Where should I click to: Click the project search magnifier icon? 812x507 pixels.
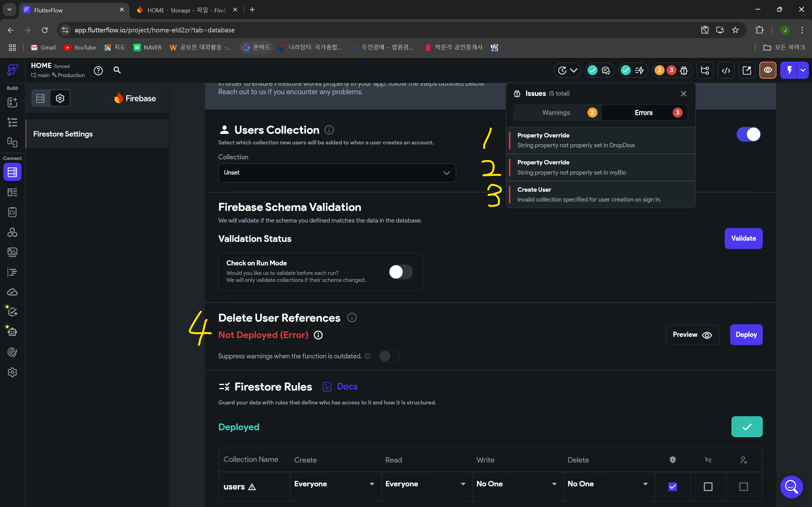(117, 70)
